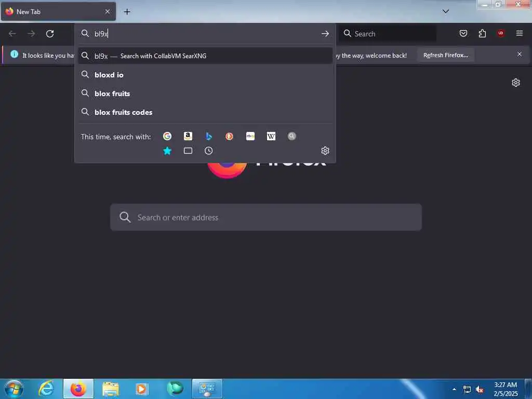Launch Internet Explorer from the taskbar

46,389
